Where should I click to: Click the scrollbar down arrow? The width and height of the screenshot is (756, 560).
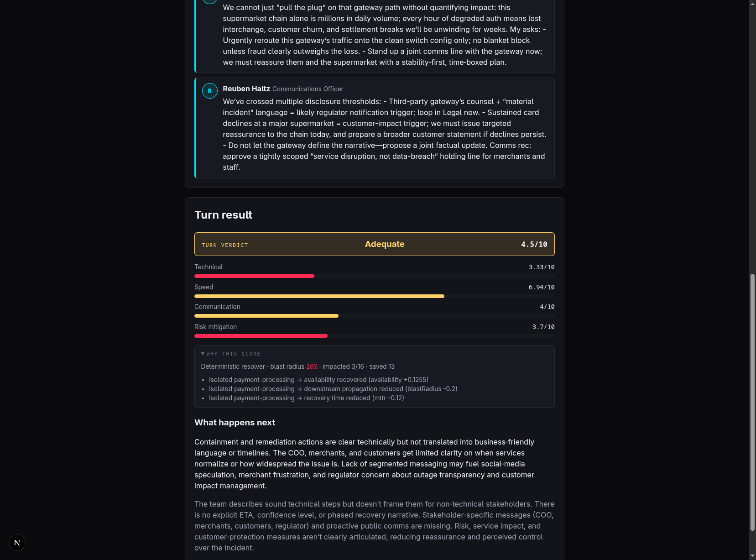pyautogui.click(x=752, y=556)
